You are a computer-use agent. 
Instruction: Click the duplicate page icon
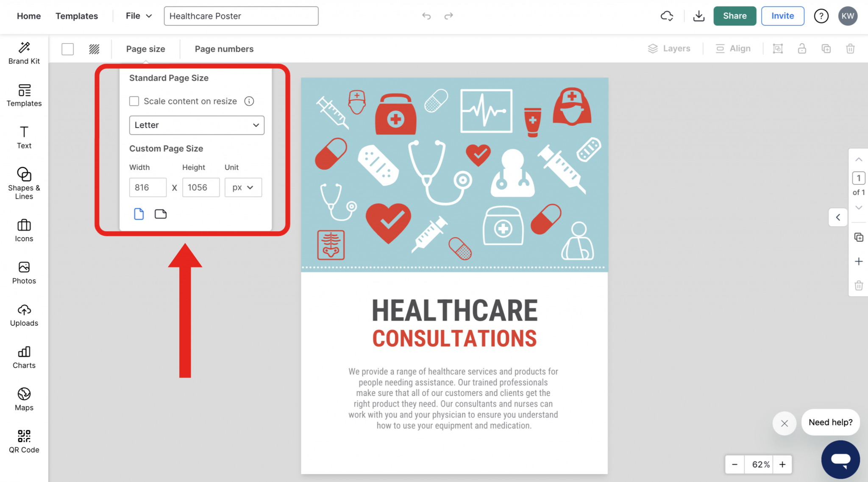[x=859, y=237]
